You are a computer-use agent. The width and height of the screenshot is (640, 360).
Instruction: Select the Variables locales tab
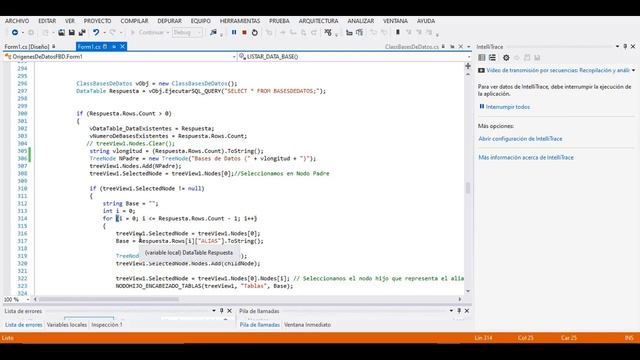coord(67,325)
